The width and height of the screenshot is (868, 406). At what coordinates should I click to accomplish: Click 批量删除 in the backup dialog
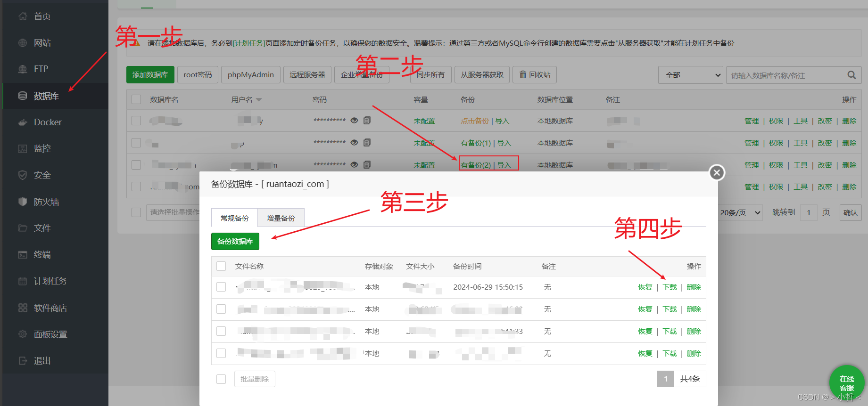255,379
